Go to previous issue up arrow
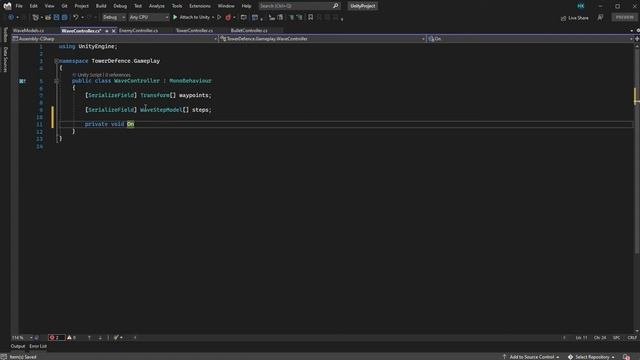 click(x=89, y=338)
